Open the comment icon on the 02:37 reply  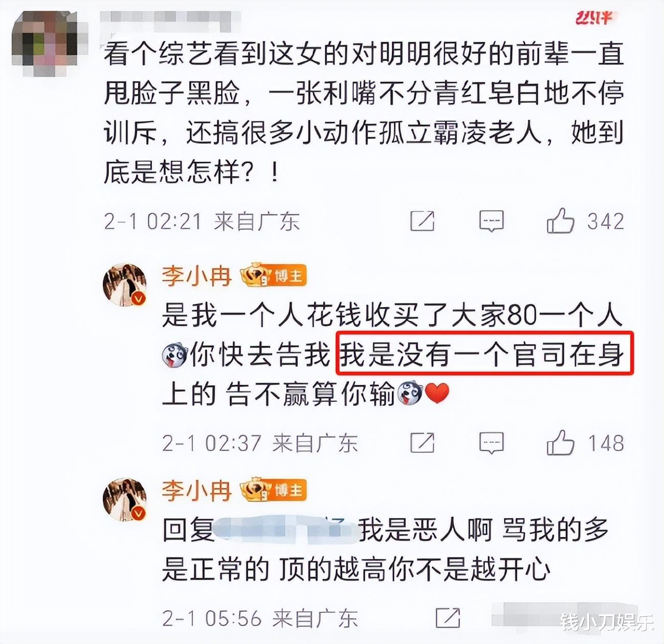[x=491, y=443]
